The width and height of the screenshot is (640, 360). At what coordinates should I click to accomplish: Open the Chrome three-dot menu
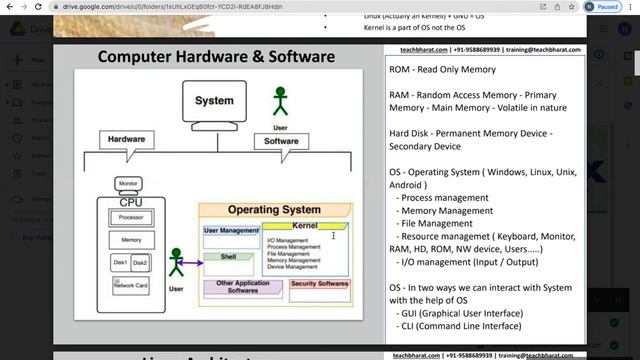(x=631, y=7)
